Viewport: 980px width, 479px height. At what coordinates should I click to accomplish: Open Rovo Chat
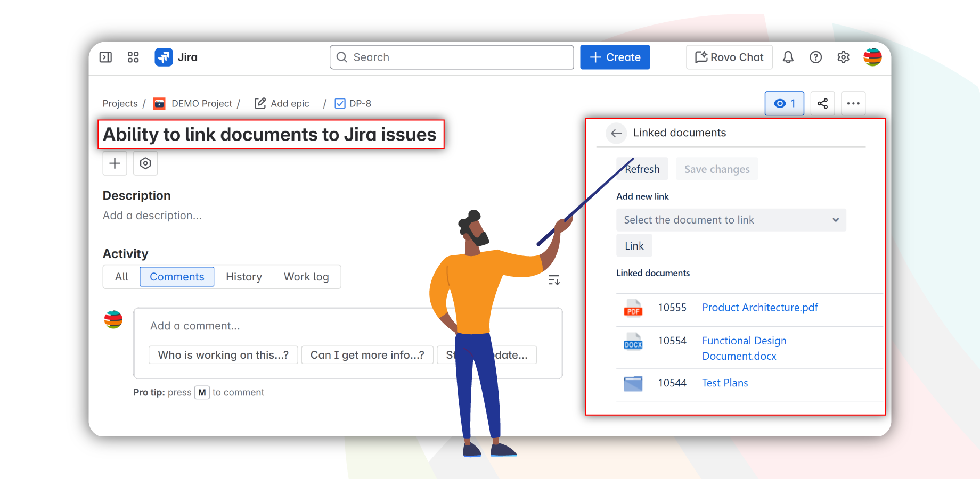(x=730, y=57)
